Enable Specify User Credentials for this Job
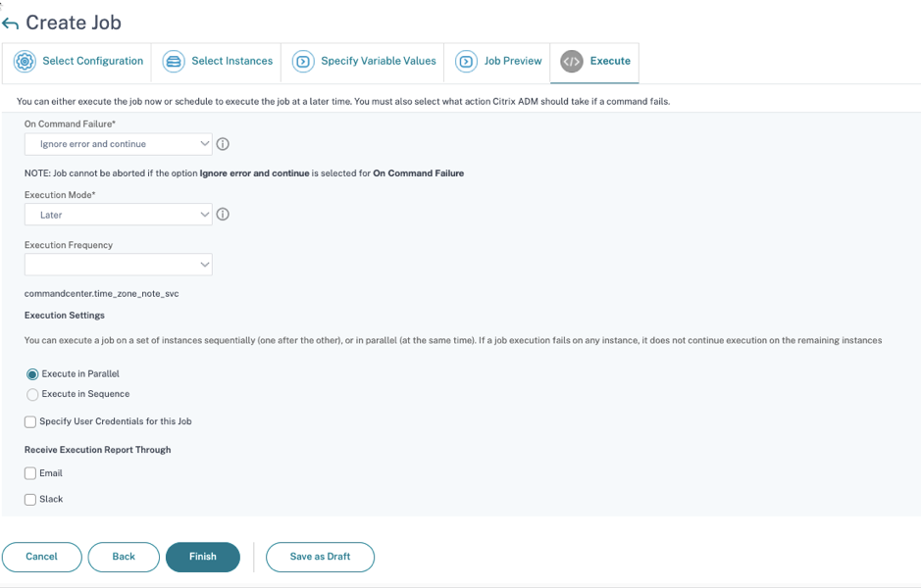Image resolution: width=921 pixels, height=588 pixels. (x=30, y=422)
